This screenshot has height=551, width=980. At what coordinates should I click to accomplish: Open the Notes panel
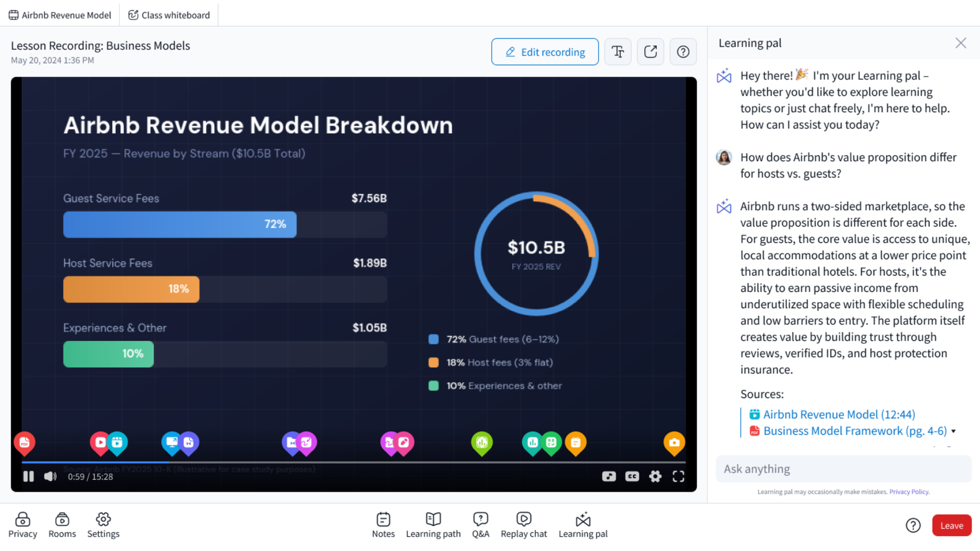(x=383, y=525)
